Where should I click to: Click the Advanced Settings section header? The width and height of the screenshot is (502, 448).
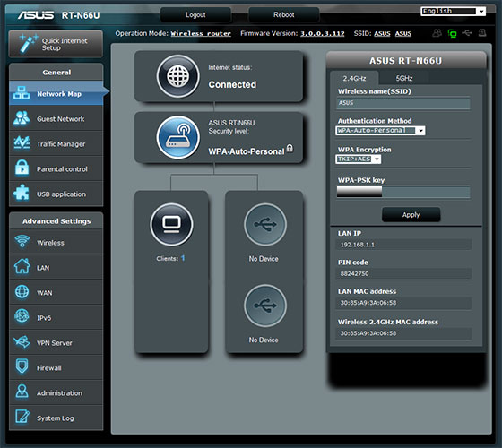(56, 221)
